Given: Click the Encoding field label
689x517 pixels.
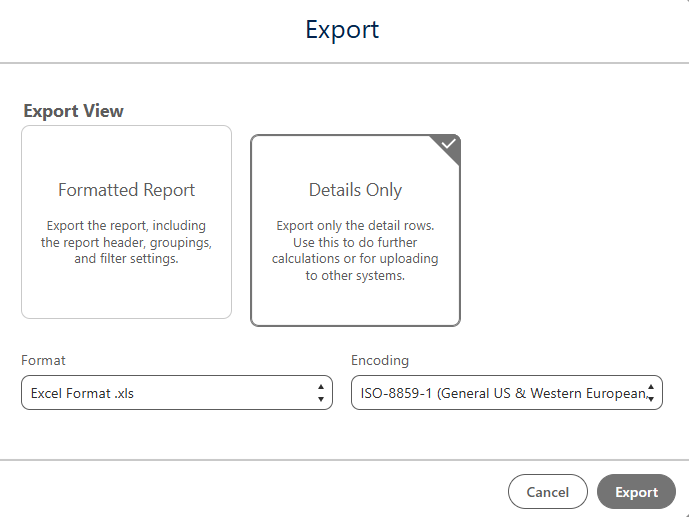Looking at the screenshot, I should [380, 361].
